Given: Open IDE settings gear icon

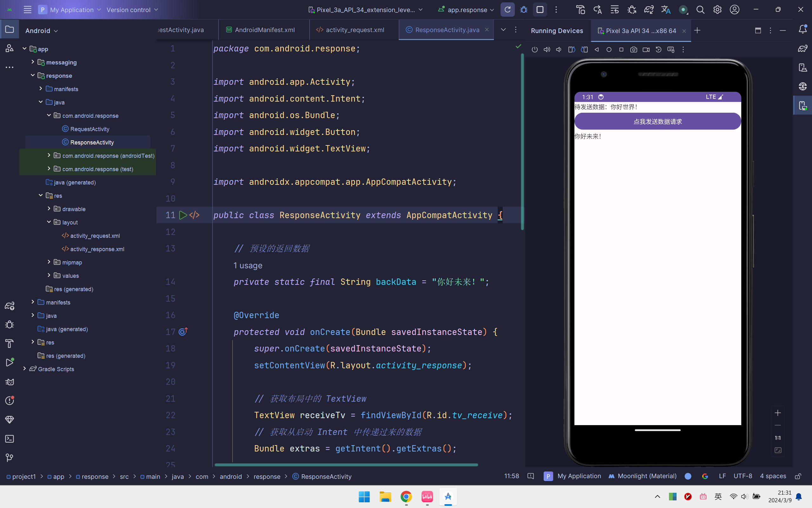Looking at the screenshot, I should 717,10.
